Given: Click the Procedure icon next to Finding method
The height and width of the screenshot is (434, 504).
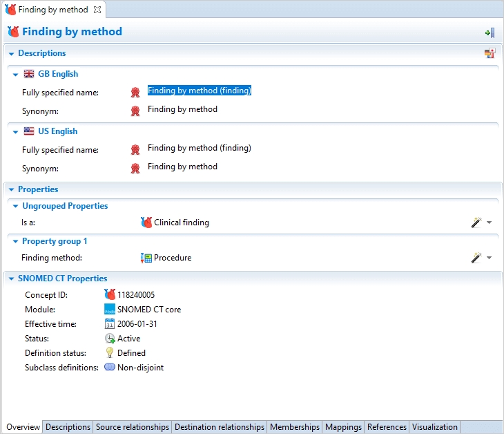Looking at the screenshot, I should 146,258.
